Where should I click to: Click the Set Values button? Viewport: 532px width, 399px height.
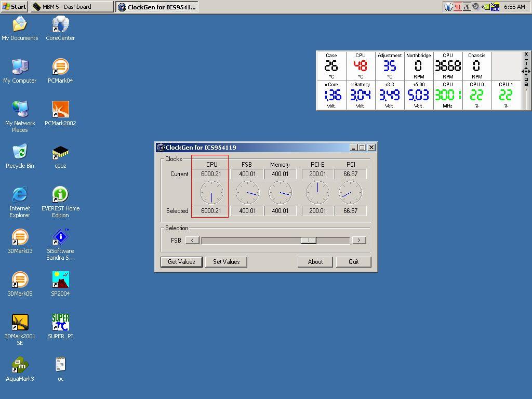(226, 262)
